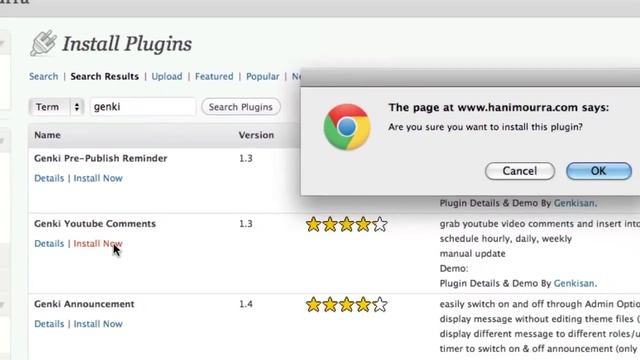Open Genkisan link just below the dialog

[x=574, y=203]
